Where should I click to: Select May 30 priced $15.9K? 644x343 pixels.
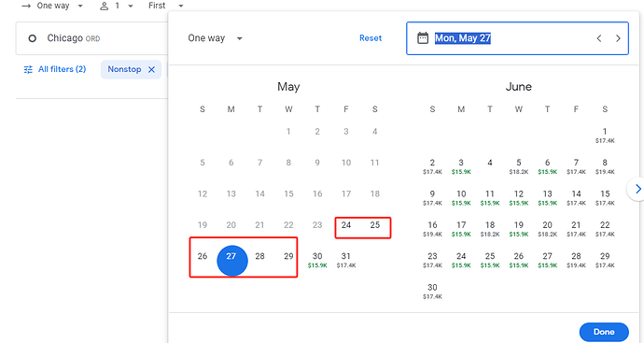coord(317,260)
